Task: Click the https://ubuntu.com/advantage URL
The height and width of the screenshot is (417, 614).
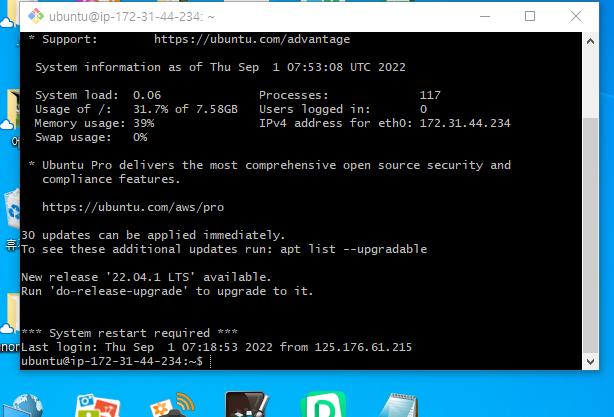Action: coord(252,39)
